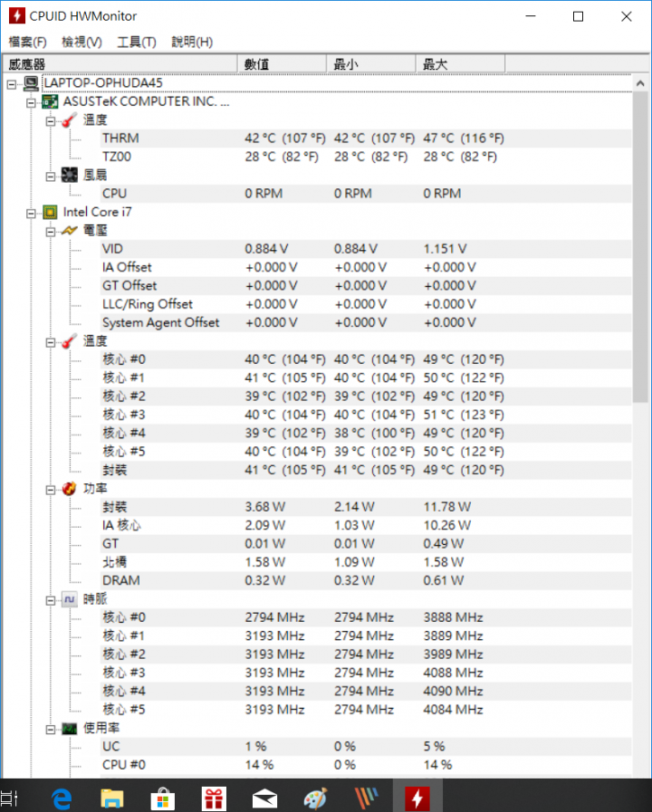This screenshot has height=812, width=652.
Task: Select the VID voltage row
Action: click(366, 249)
